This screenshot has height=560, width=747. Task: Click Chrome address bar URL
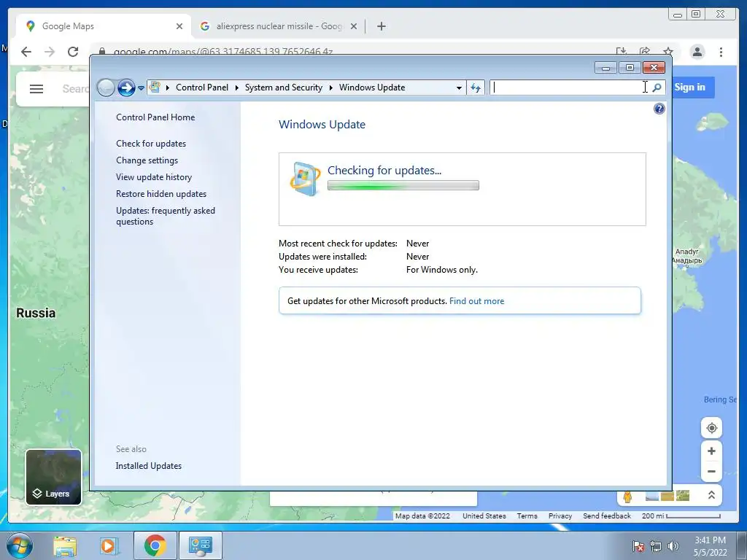pos(223,52)
